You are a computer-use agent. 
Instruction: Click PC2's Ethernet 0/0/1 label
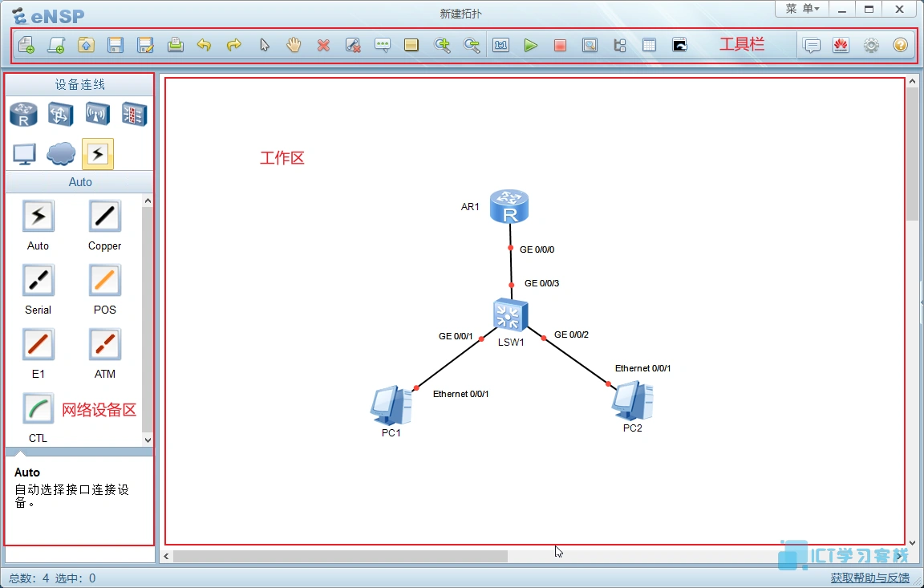[x=643, y=368]
